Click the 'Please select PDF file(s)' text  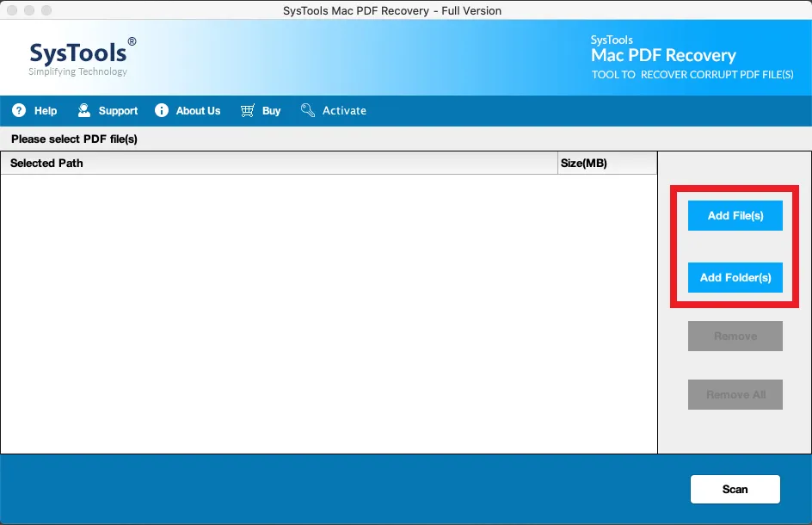click(74, 139)
